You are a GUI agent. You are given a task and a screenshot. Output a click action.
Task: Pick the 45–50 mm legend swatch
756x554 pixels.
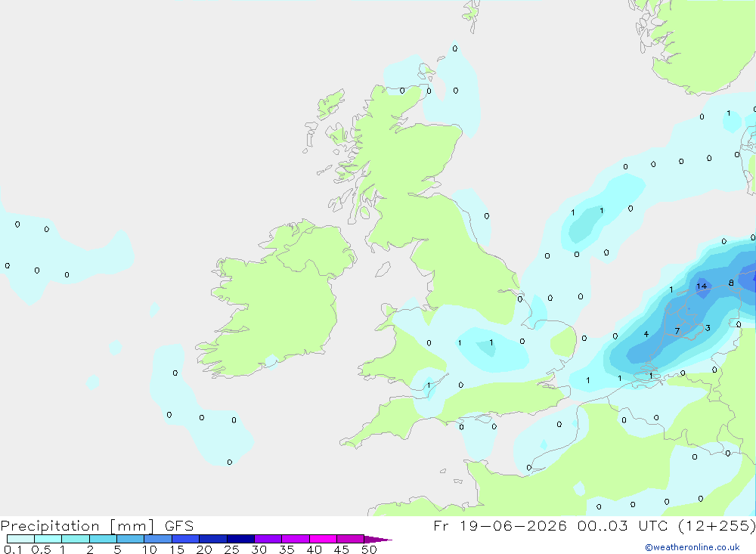click(x=351, y=539)
